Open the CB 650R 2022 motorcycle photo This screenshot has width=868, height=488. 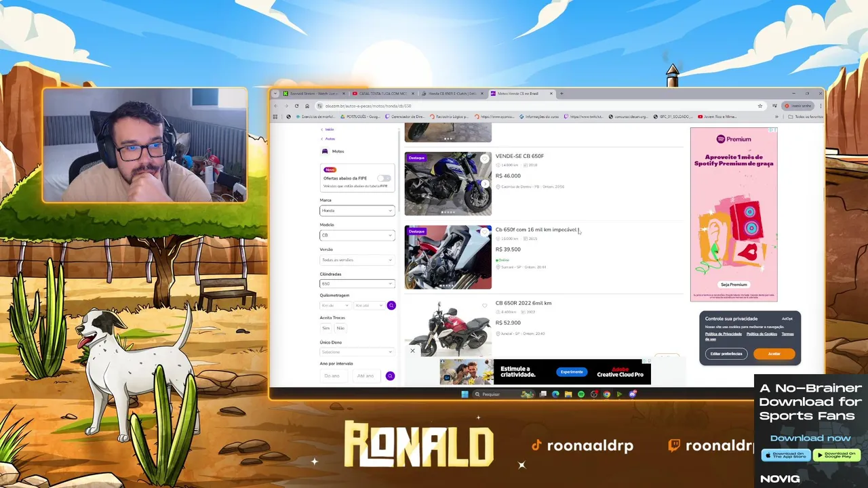click(448, 329)
